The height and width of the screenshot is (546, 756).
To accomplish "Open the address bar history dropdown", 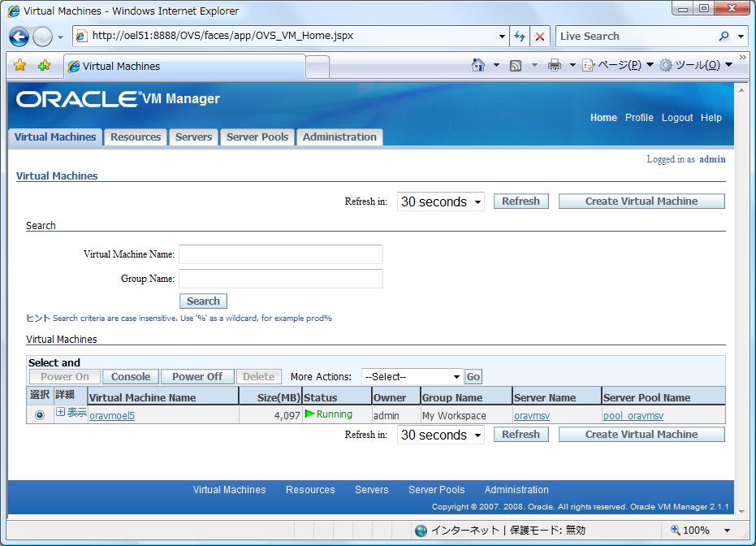I will [502, 37].
